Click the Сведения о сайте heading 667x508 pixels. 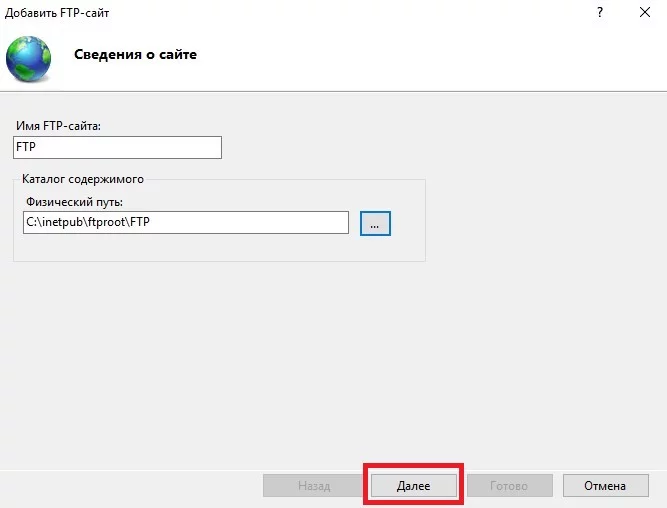point(135,54)
